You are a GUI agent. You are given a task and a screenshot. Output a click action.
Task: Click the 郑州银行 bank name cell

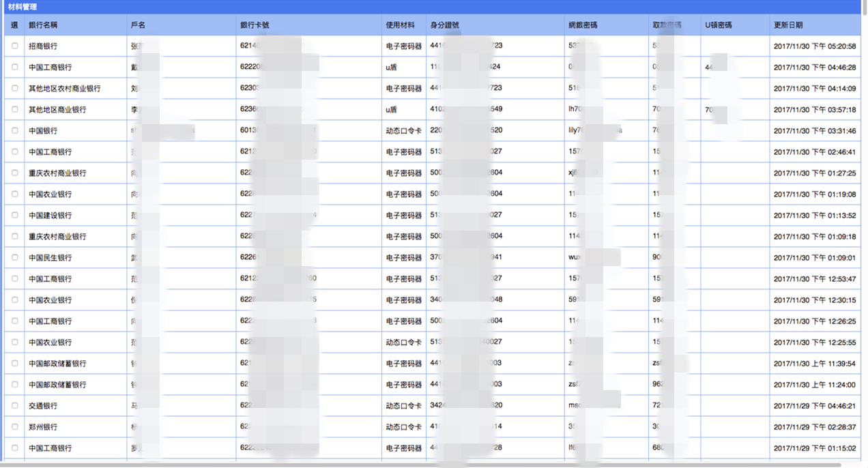[43, 427]
